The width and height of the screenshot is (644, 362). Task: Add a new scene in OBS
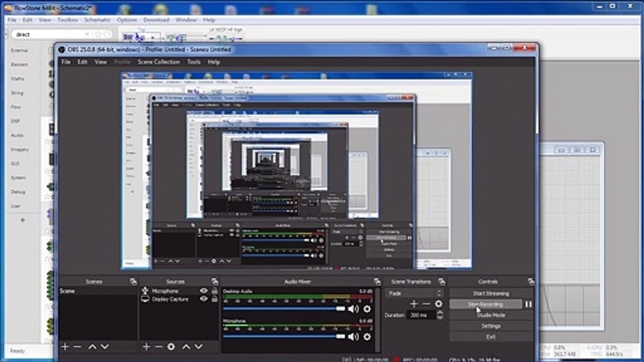[65, 346]
